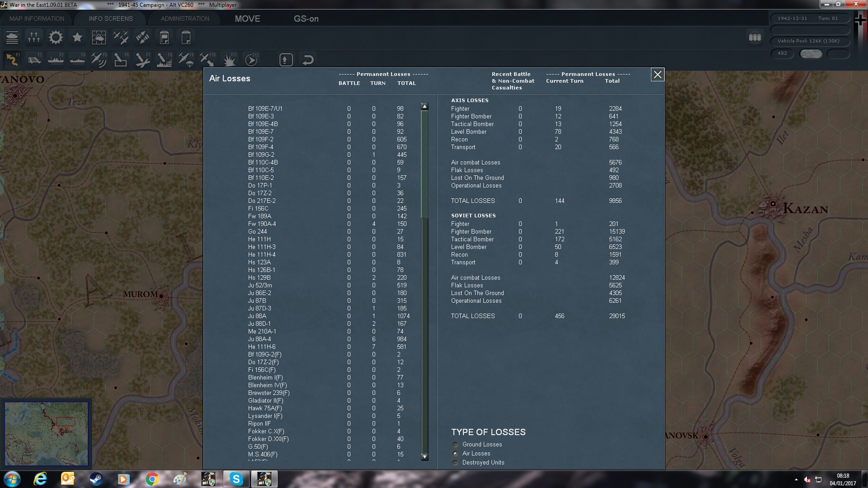The width and height of the screenshot is (868, 488).
Task: Click the minimap overview thumbnail
Action: [x=47, y=433]
